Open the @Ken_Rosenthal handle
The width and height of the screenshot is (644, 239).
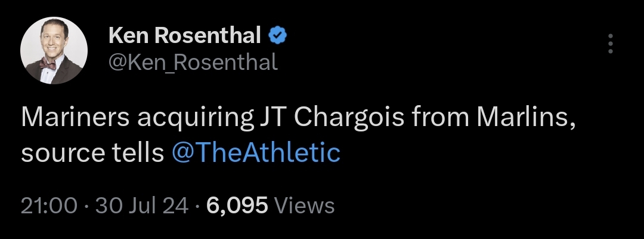coord(193,61)
